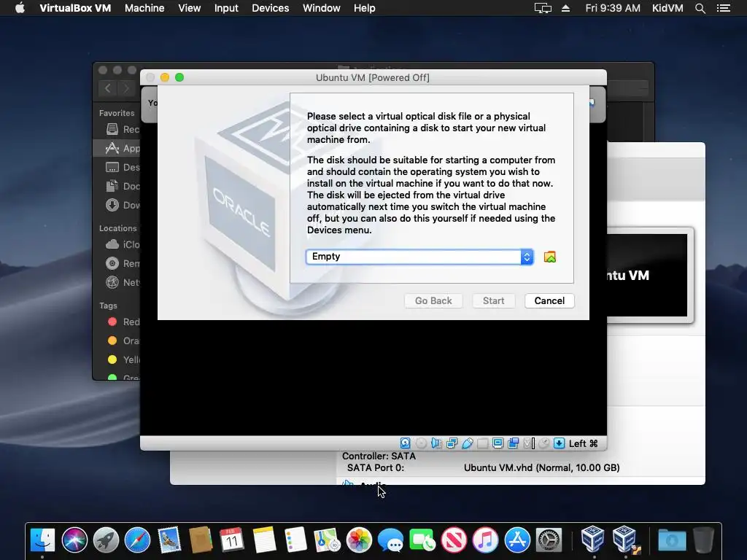Open Notes from the Dock

(x=264, y=540)
